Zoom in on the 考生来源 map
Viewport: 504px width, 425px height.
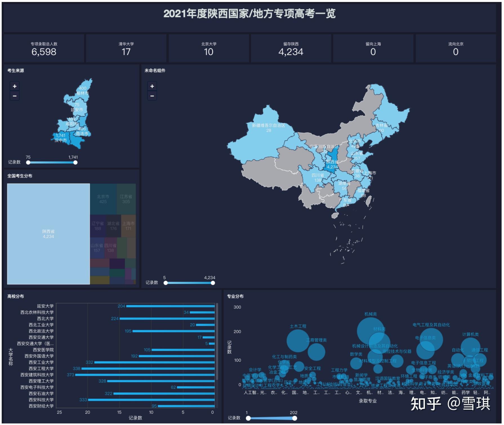15,86
